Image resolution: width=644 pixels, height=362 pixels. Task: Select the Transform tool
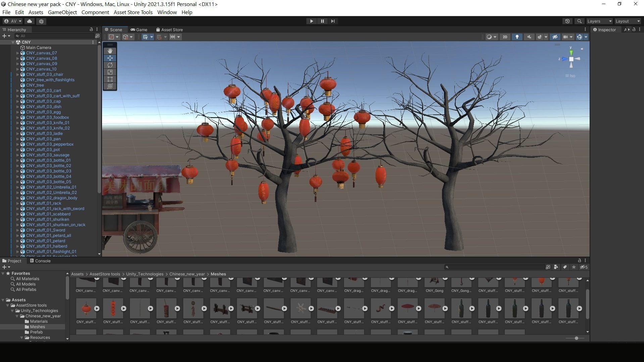(110, 86)
